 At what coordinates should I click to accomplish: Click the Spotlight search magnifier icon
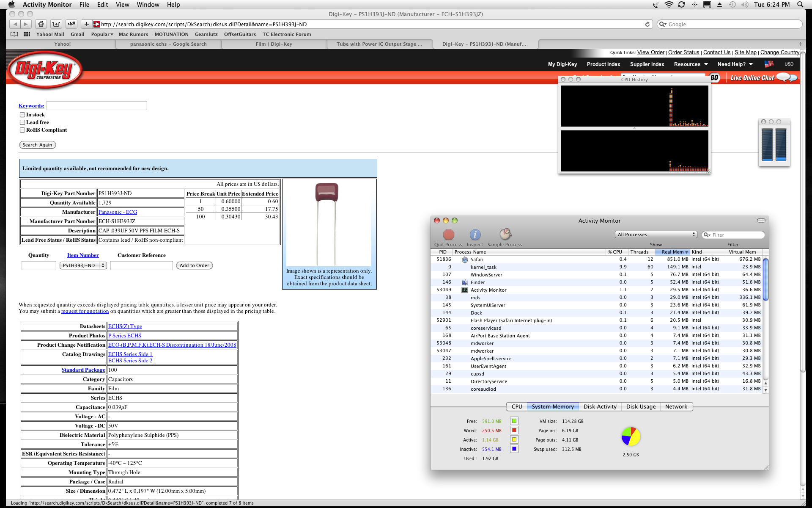point(800,4)
